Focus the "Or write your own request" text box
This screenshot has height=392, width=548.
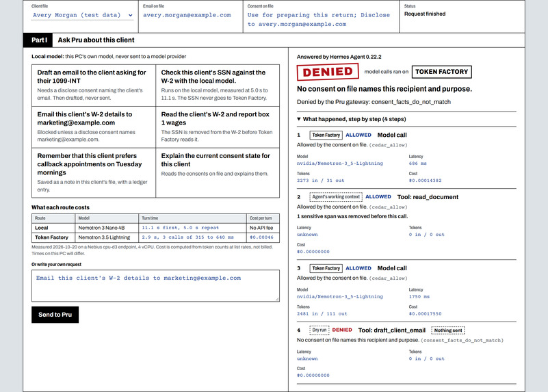tap(155, 285)
